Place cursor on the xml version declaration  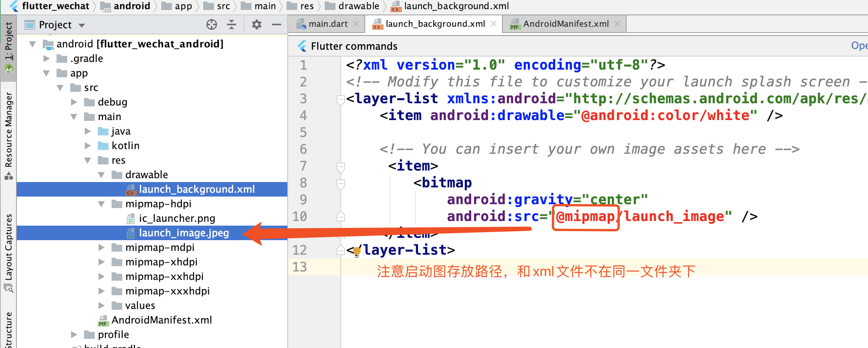(505, 65)
